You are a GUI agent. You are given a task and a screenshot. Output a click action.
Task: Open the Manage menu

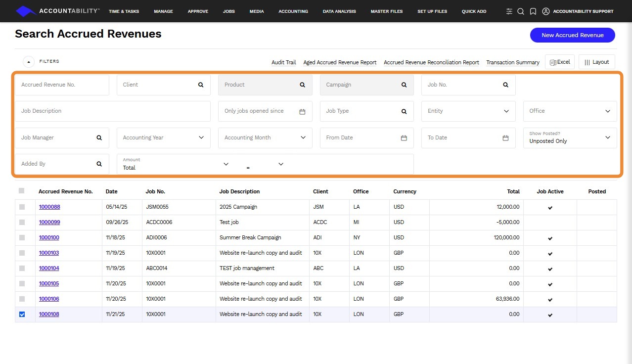[x=163, y=11]
